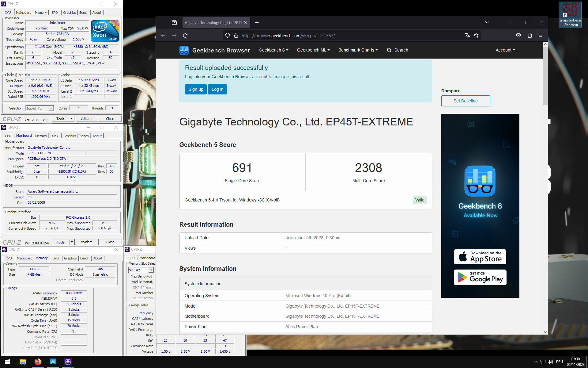Click the translate page icon
588x368 pixels.
click(467, 35)
